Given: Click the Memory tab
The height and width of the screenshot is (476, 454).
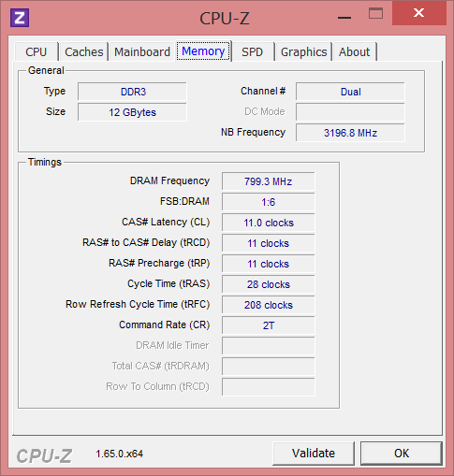Looking at the screenshot, I should (203, 51).
